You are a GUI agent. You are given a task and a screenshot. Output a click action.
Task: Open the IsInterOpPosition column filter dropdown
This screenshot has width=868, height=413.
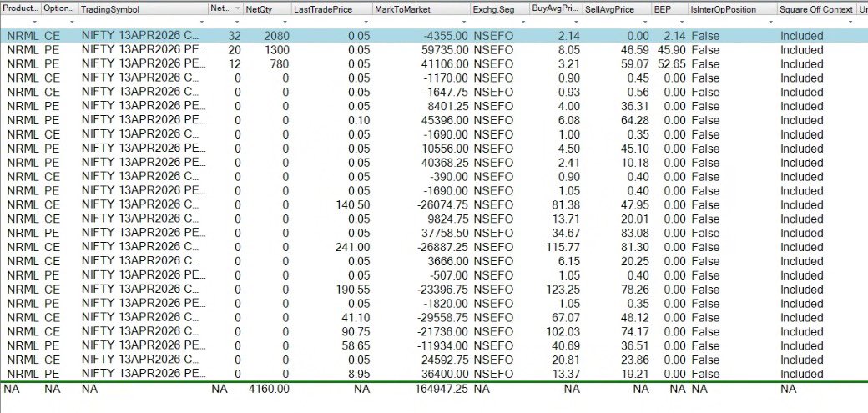pos(770,22)
